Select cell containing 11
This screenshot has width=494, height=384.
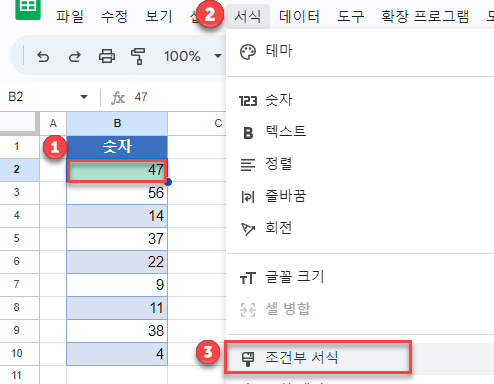[117, 308]
